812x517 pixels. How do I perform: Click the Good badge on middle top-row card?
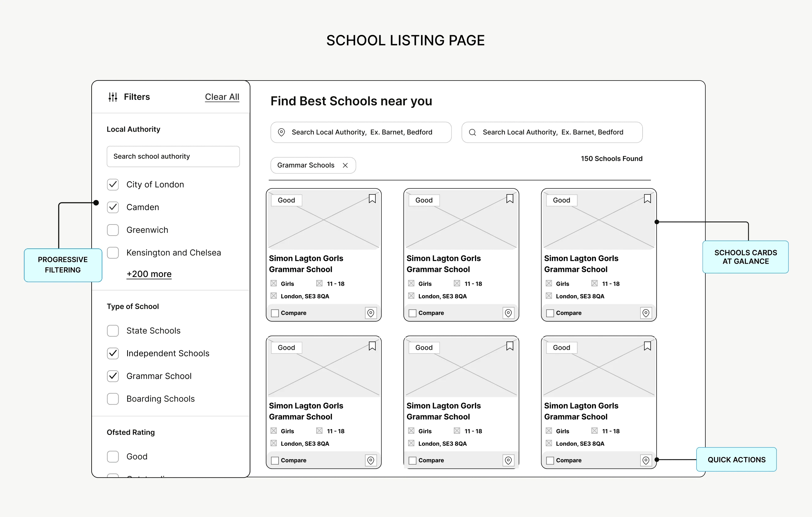[424, 200]
